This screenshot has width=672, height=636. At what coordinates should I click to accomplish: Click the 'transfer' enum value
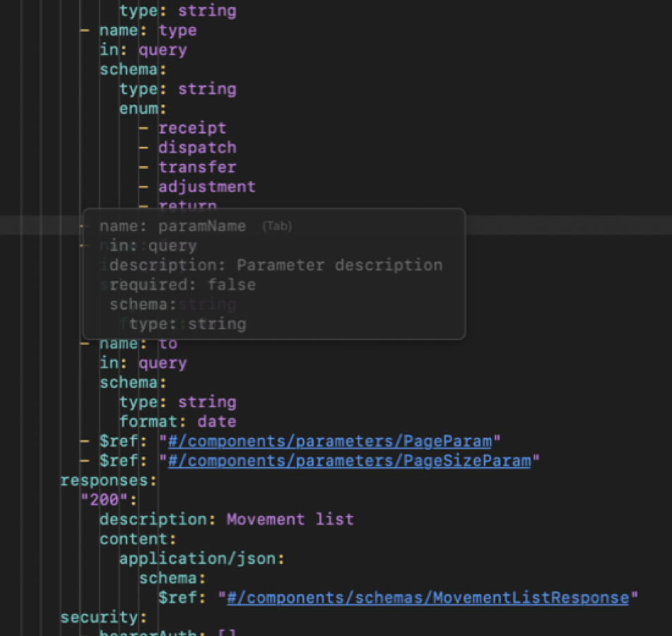pyautogui.click(x=197, y=167)
